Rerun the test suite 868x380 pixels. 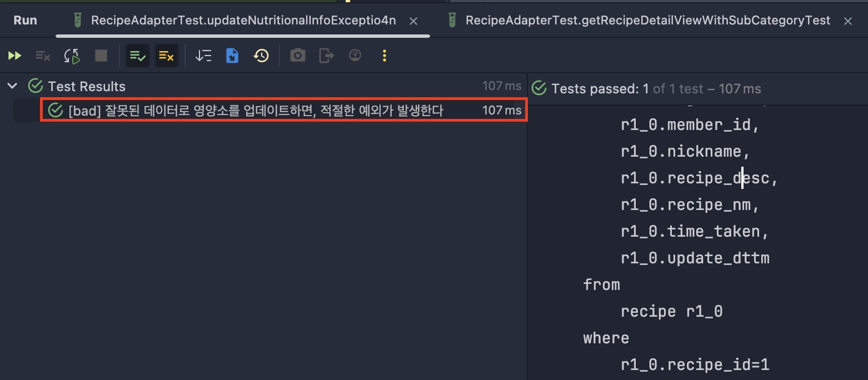[14, 56]
